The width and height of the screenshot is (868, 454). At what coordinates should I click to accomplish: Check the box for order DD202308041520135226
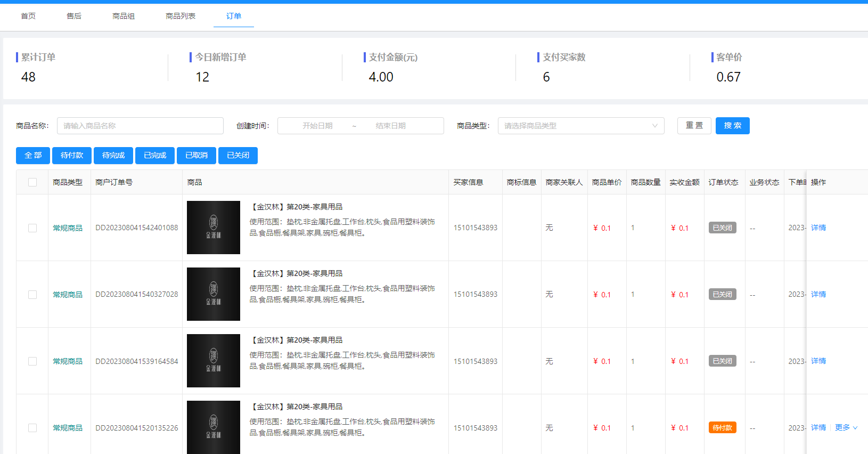click(32, 428)
